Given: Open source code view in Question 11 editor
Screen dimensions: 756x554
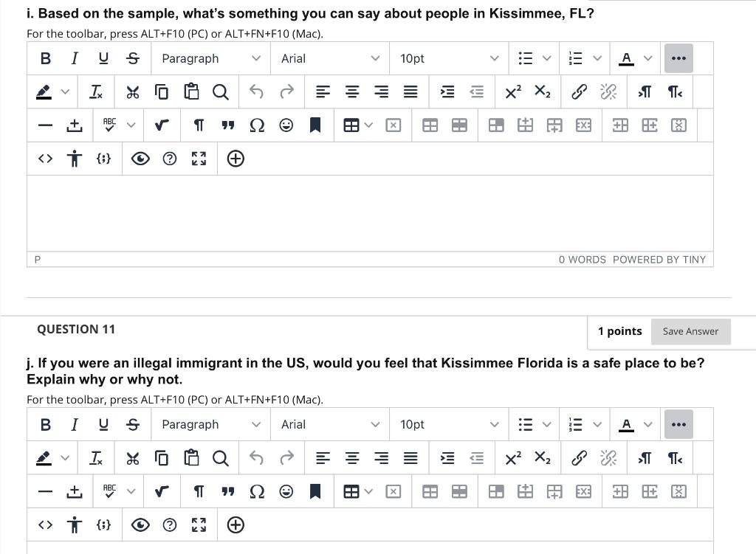Looking at the screenshot, I should [x=45, y=524].
